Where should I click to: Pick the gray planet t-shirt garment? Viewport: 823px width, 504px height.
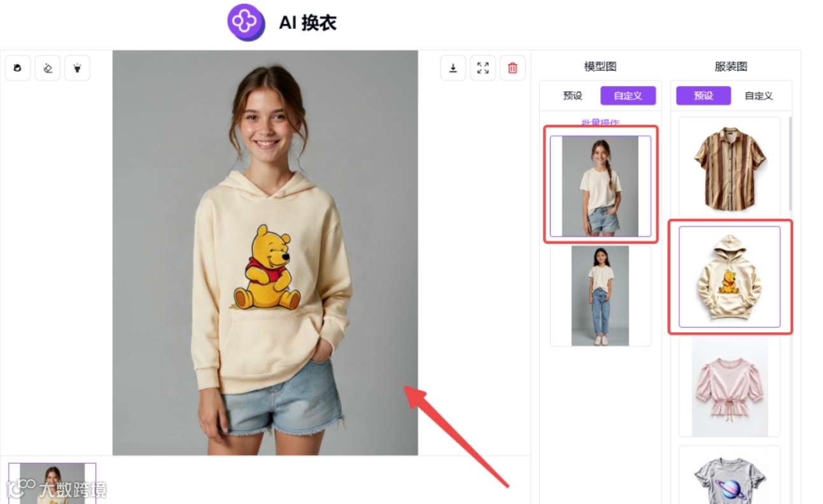(729, 475)
